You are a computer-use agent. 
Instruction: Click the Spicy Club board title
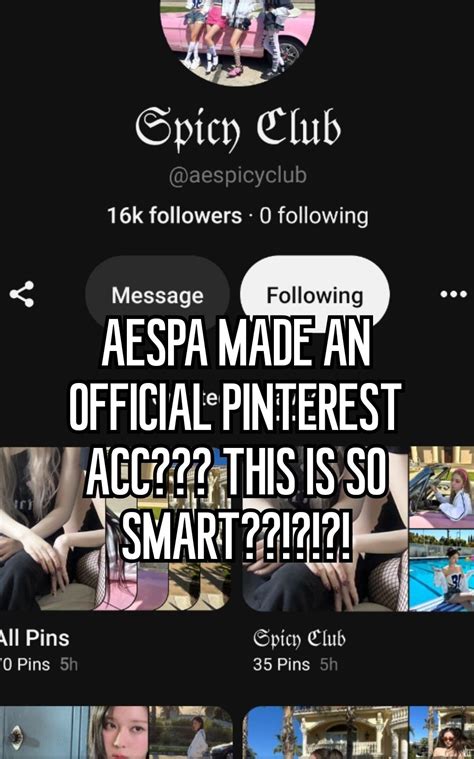pyautogui.click(x=299, y=638)
